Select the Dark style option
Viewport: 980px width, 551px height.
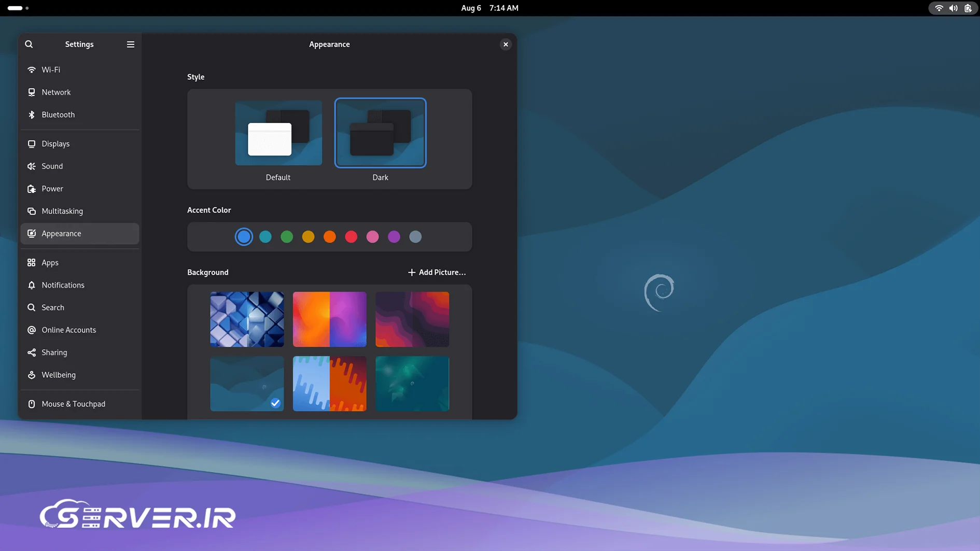[380, 133]
